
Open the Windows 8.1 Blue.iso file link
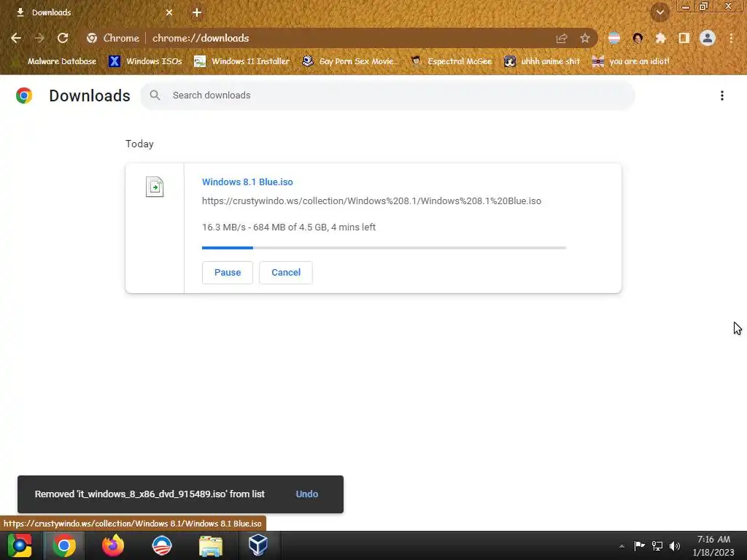point(247,182)
